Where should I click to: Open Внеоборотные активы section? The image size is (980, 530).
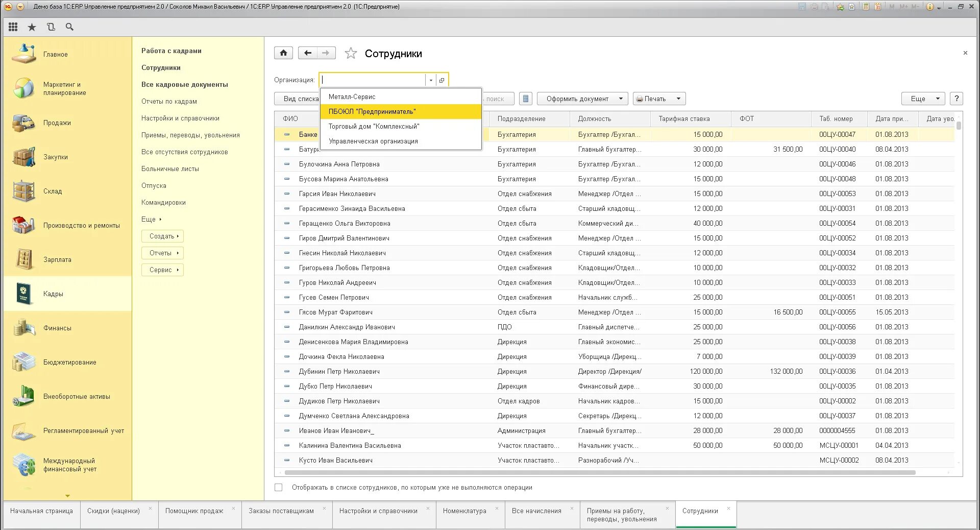coord(67,396)
